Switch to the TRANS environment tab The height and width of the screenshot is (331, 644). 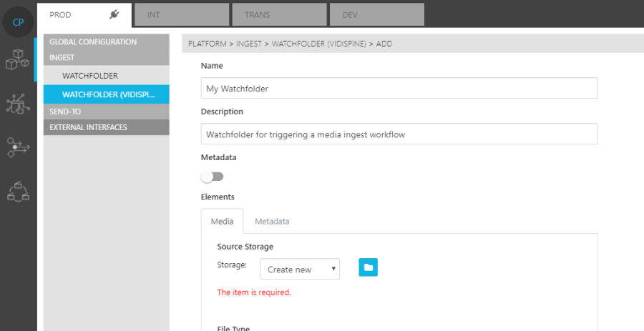coord(280,14)
